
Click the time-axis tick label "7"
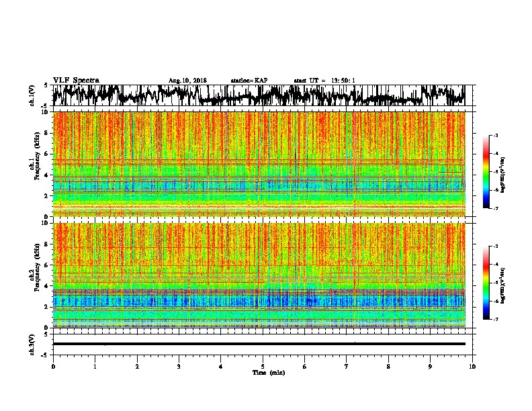click(347, 367)
